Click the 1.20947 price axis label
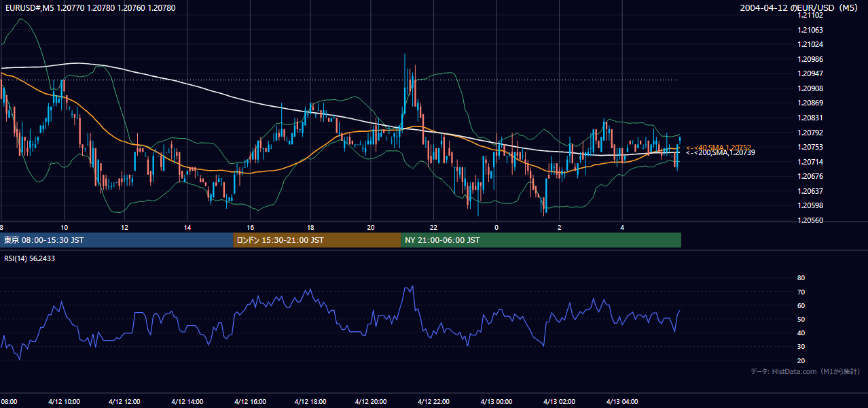Screen dimensions: 868x408 pyautogui.click(x=810, y=73)
